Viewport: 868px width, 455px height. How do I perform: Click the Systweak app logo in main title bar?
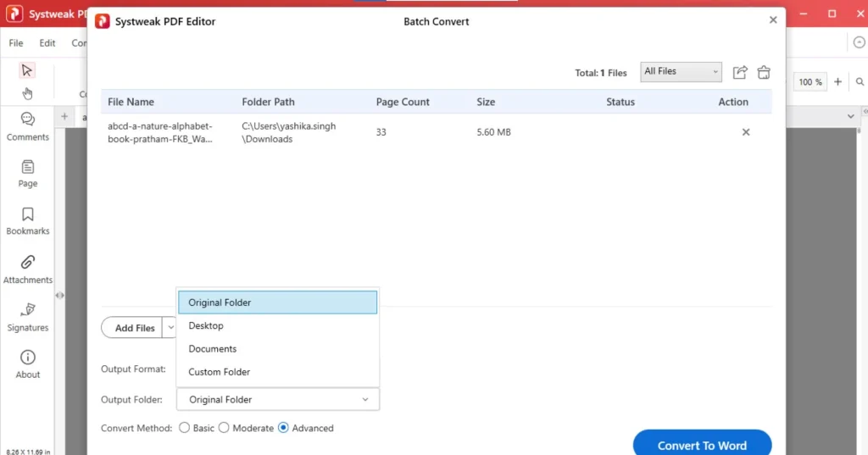click(x=14, y=14)
